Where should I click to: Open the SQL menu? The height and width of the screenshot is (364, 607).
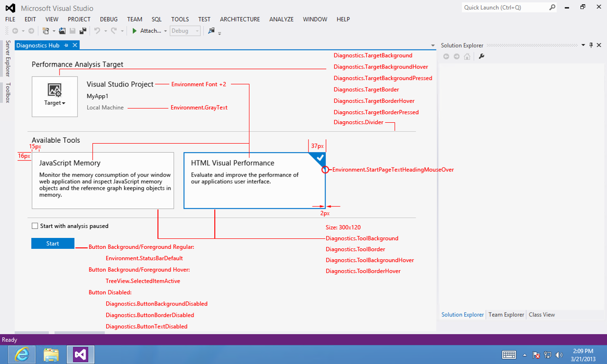[x=157, y=20]
